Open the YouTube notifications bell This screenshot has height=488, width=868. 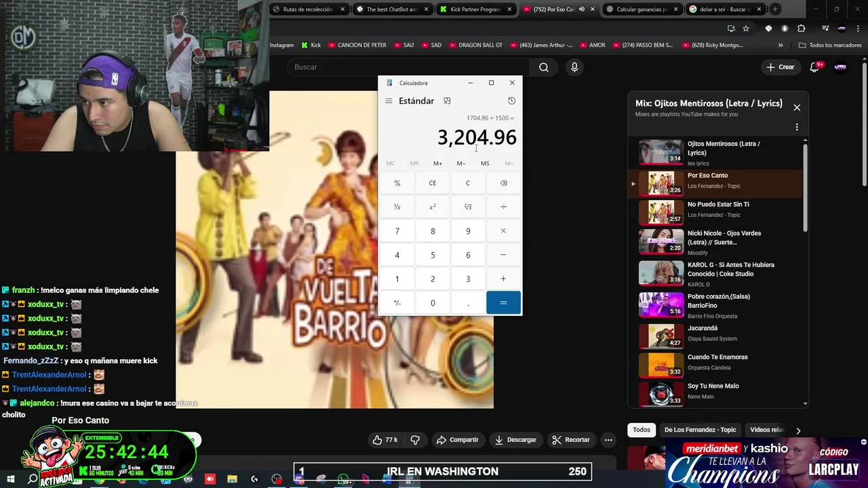816,67
